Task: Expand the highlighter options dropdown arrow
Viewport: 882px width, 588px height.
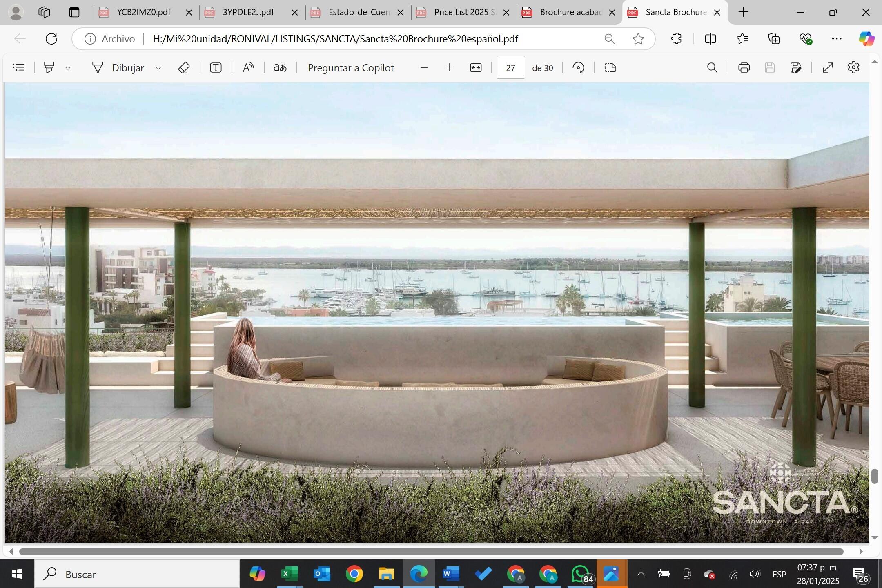Action: coord(68,68)
